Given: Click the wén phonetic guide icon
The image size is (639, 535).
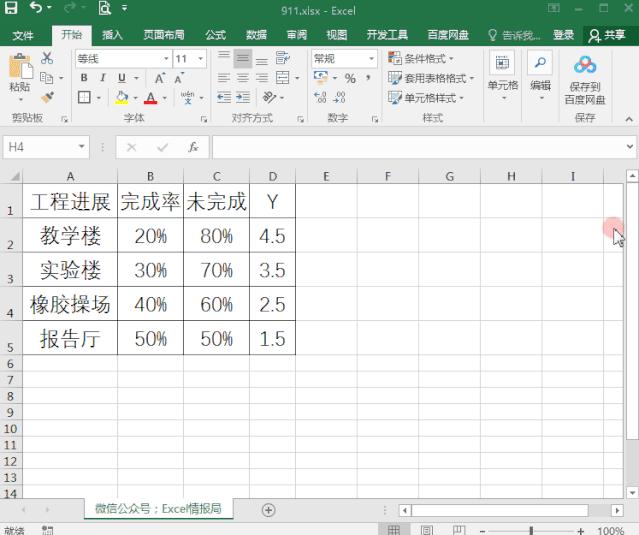Looking at the screenshot, I should tap(187, 97).
